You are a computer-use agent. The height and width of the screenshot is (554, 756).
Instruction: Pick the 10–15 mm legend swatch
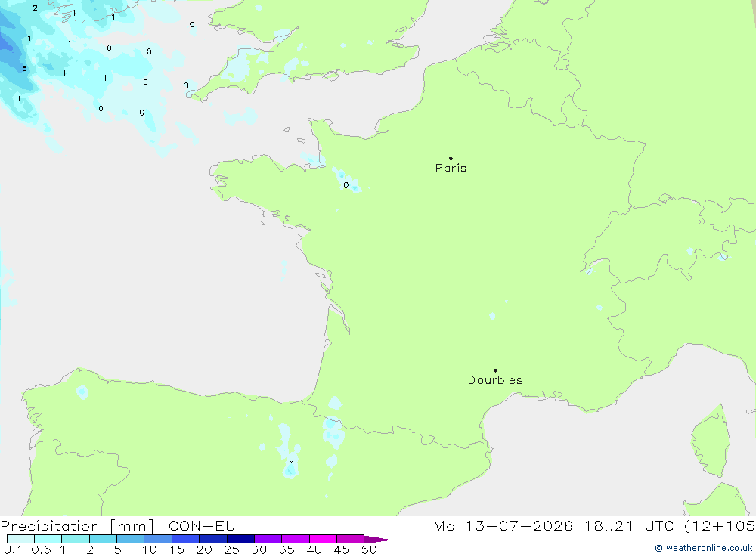click(x=158, y=539)
